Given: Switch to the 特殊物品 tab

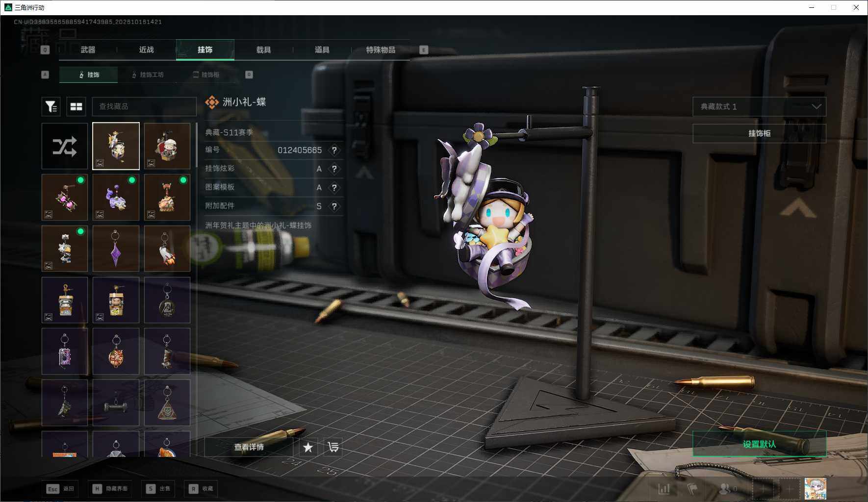Looking at the screenshot, I should click(381, 50).
